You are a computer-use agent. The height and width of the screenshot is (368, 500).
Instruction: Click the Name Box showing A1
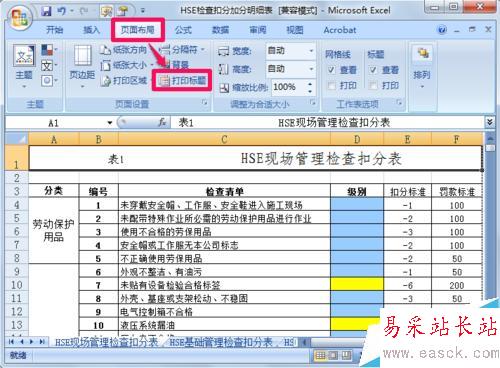(x=53, y=123)
